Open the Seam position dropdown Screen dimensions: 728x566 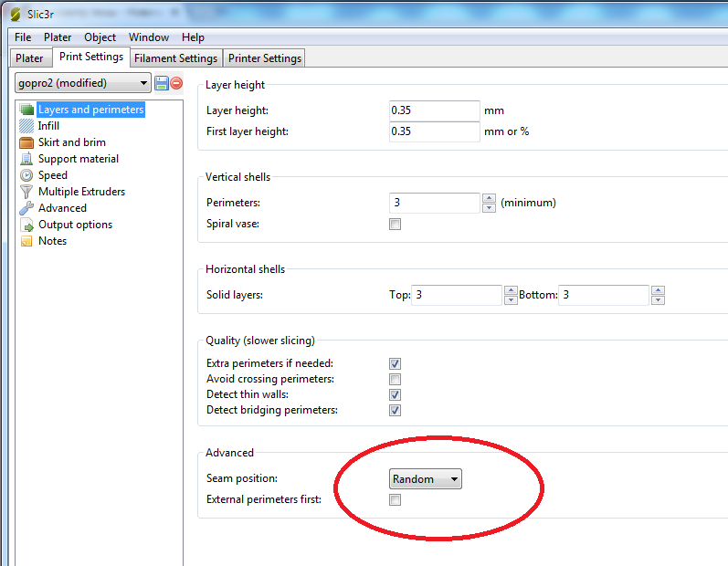point(425,479)
